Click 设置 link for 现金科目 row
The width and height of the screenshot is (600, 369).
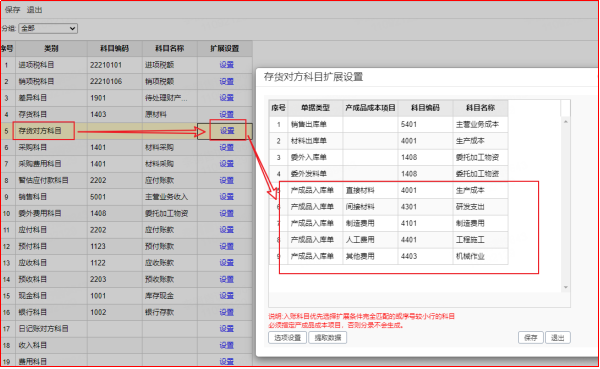click(226, 296)
